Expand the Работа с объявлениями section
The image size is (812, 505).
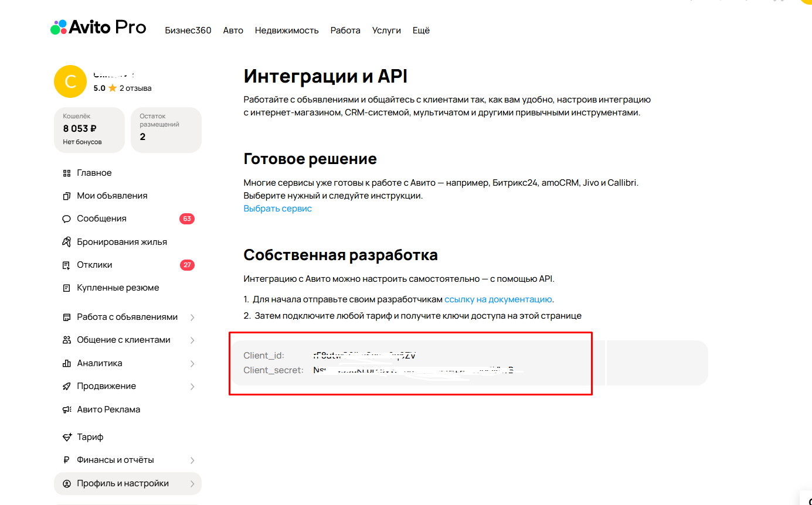pyautogui.click(x=192, y=316)
